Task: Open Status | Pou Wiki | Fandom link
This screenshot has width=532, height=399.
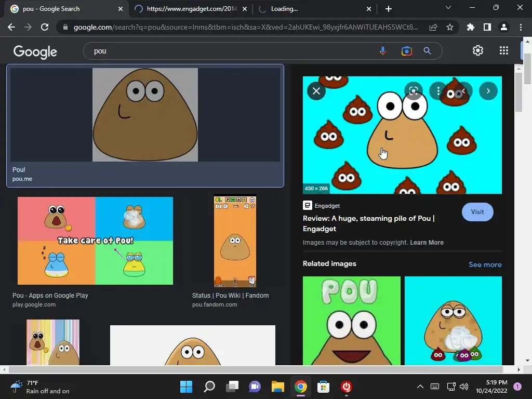Action: [230, 296]
